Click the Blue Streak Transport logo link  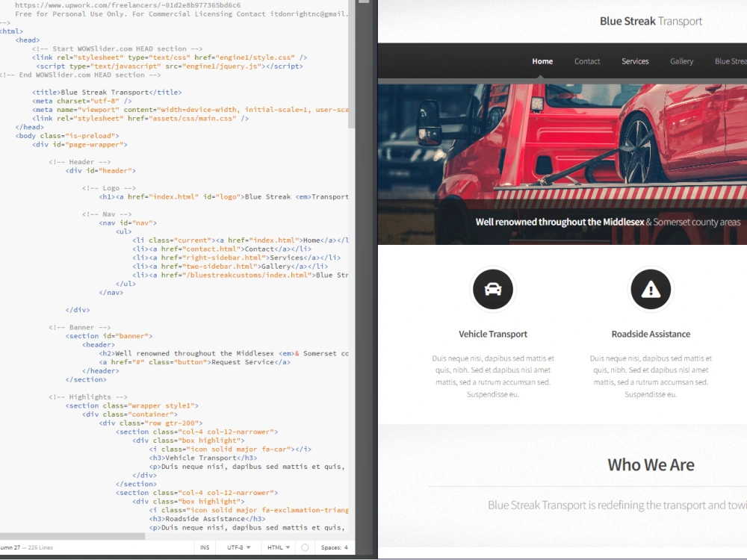(651, 21)
